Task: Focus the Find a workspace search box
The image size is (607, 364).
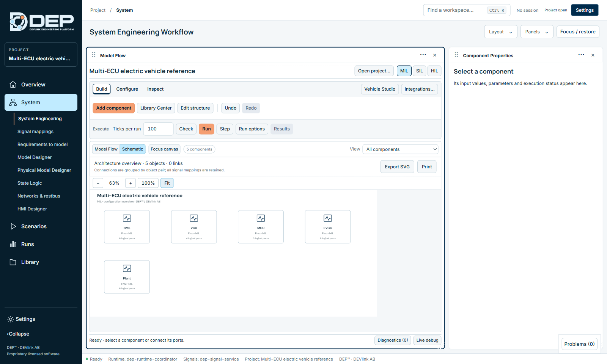Action: pos(467,10)
